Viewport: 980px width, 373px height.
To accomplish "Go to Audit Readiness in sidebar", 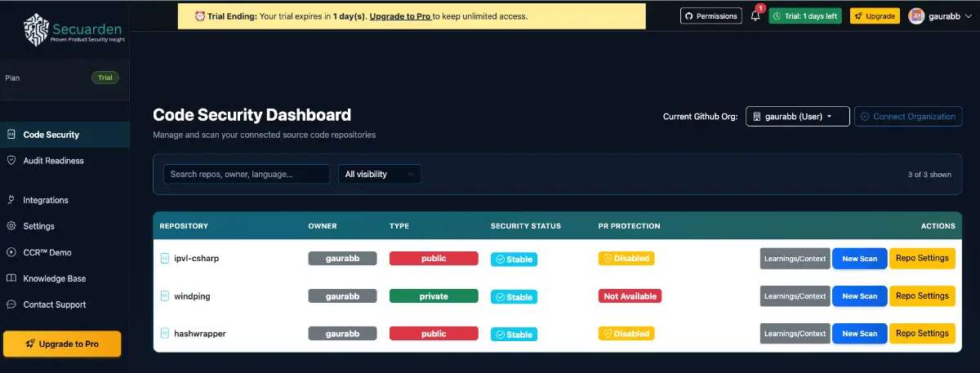I will [53, 161].
